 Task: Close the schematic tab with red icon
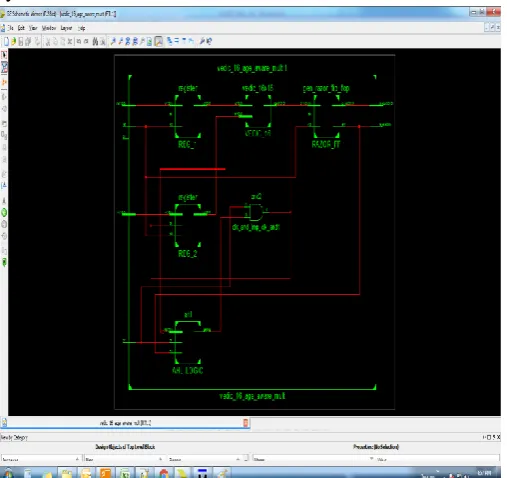point(246,423)
